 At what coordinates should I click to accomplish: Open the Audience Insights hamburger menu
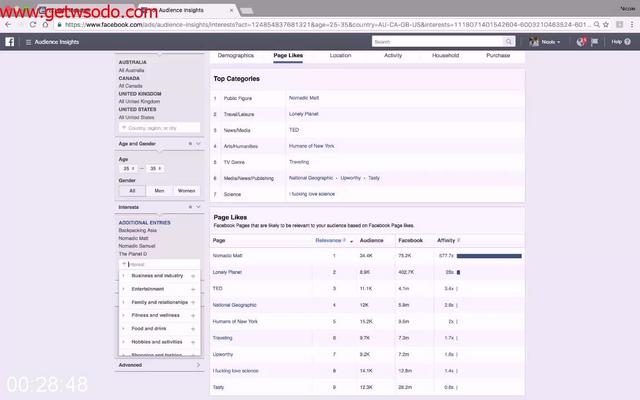coord(28,42)
